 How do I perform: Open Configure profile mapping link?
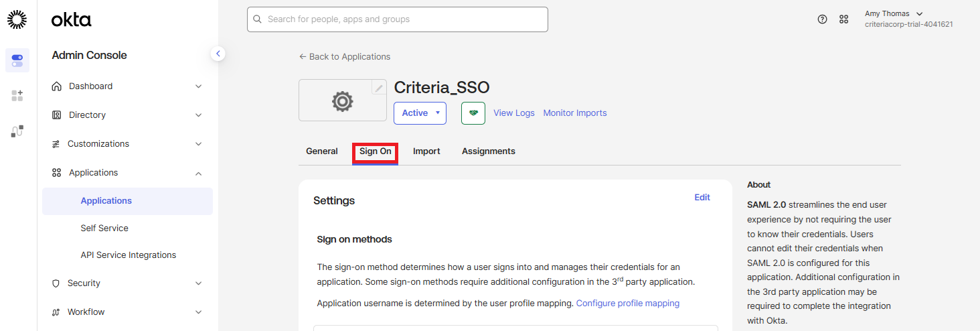628,304
